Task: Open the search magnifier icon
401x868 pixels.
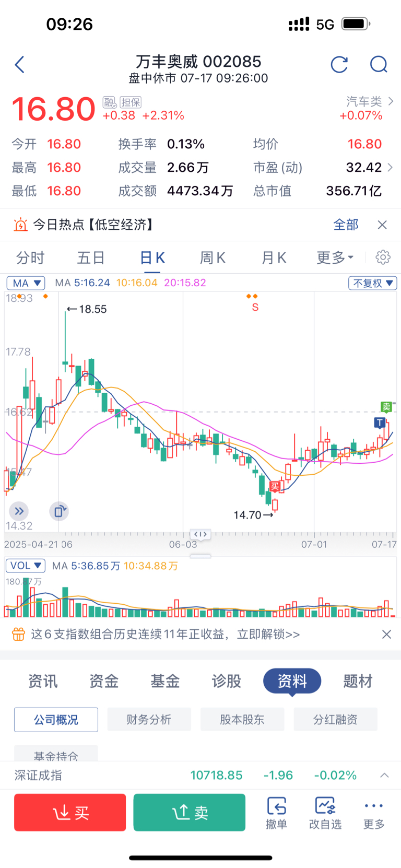Action: coord(379,65)
